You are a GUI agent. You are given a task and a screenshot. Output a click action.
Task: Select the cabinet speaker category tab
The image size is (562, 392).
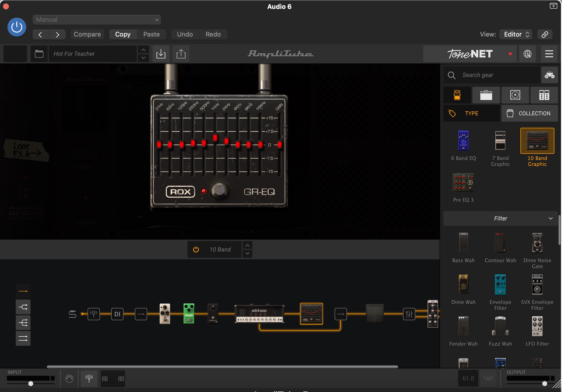click(515, 95)
